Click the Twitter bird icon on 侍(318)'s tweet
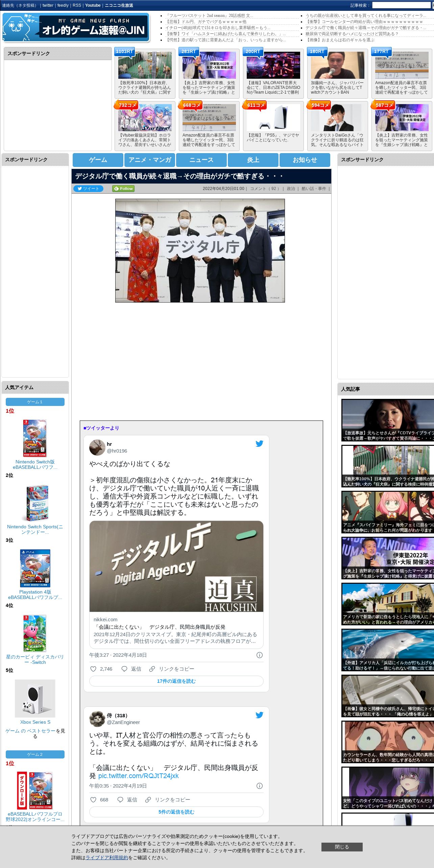Viewport: 434px width, 868px height. (x=259, y=715)
